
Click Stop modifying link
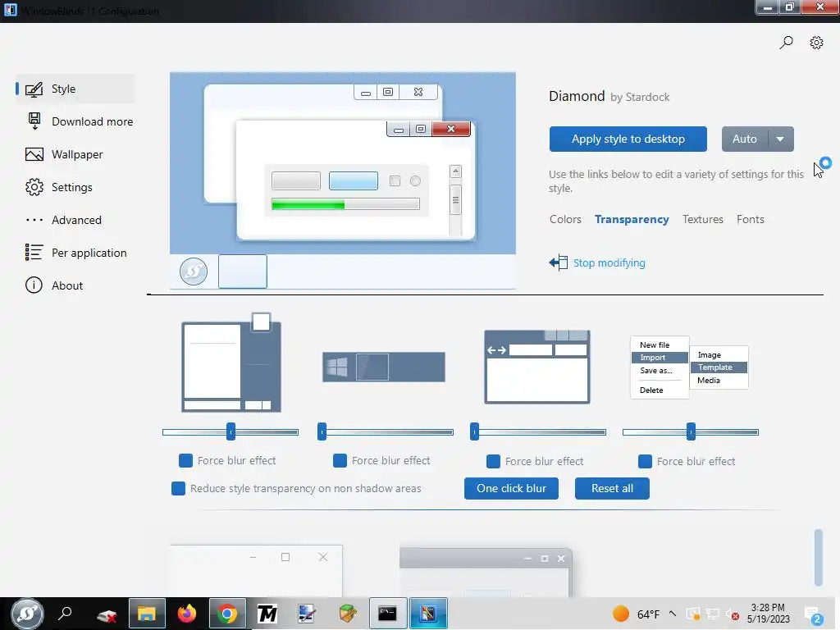pyautogui.click(x=609, y=263)
